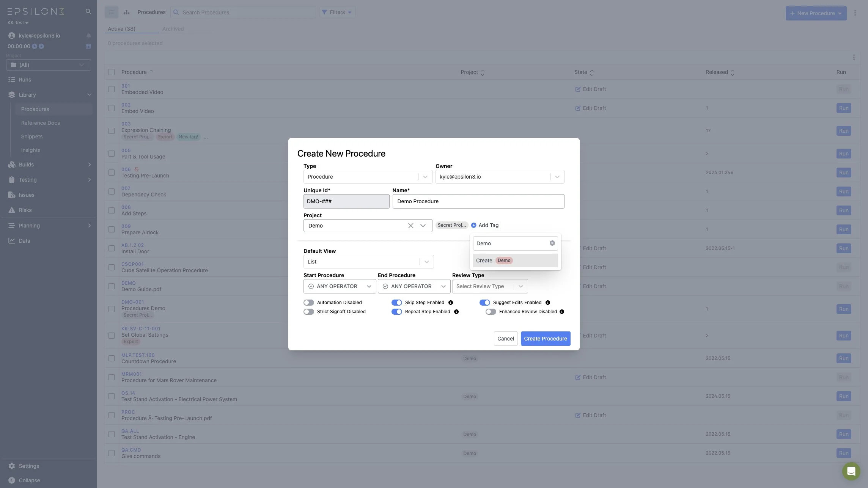Go to Insights in Library
This screenshot has width=868, height=488.
click(31, 150)
